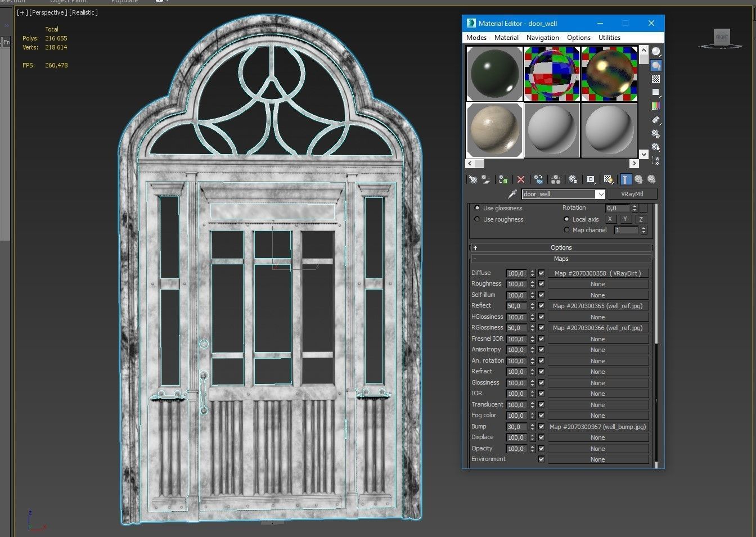This screenshot has height=537, width=756.
Task: Open the Utilities menu
Action: [609, 38]
